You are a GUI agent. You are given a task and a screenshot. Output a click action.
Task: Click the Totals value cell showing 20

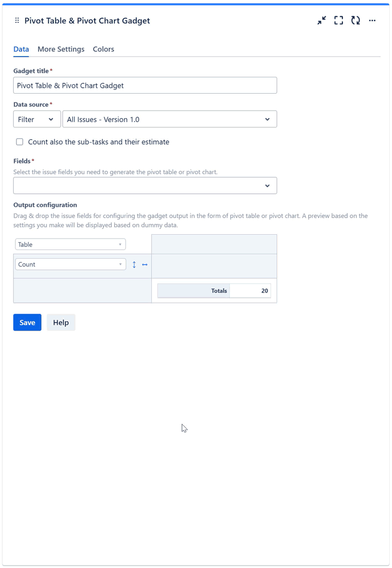click(250, 291)
